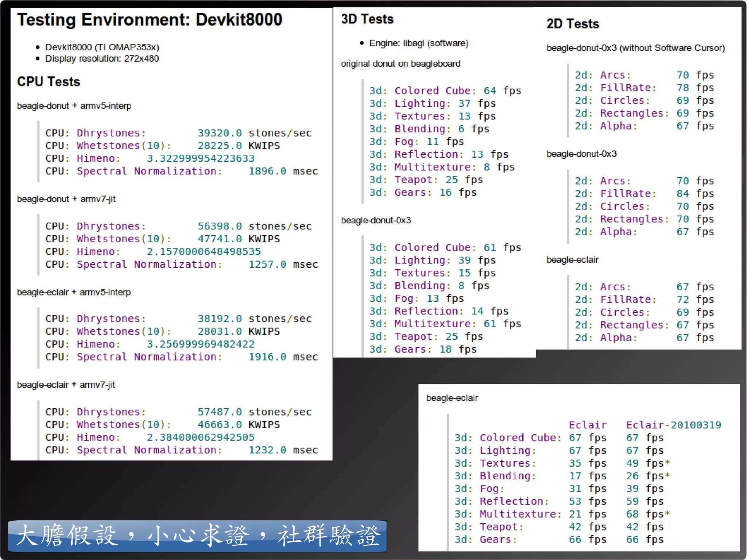Click the 'beagle-eclair + armv5-interp' label
The height and width of the screenshot is (560, 747).
point(74,293)
